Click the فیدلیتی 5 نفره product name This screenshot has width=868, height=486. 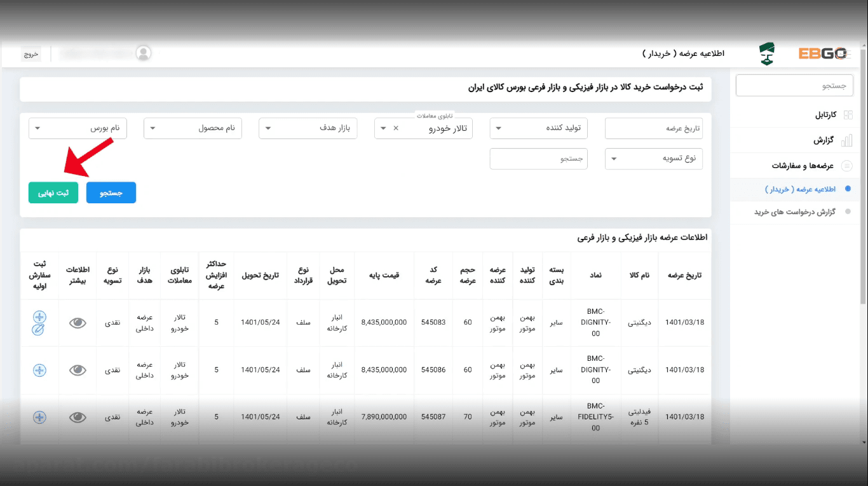(x=641, y=417)
